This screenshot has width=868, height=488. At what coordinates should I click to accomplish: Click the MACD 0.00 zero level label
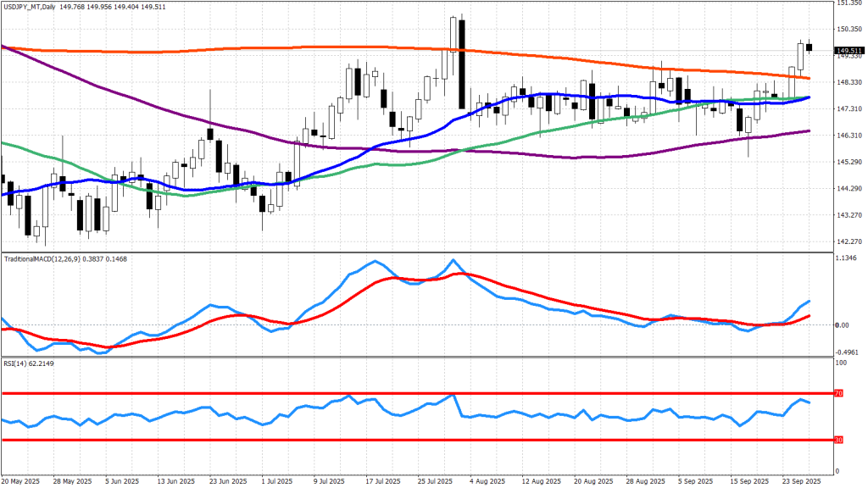click(x=842, y=325)
